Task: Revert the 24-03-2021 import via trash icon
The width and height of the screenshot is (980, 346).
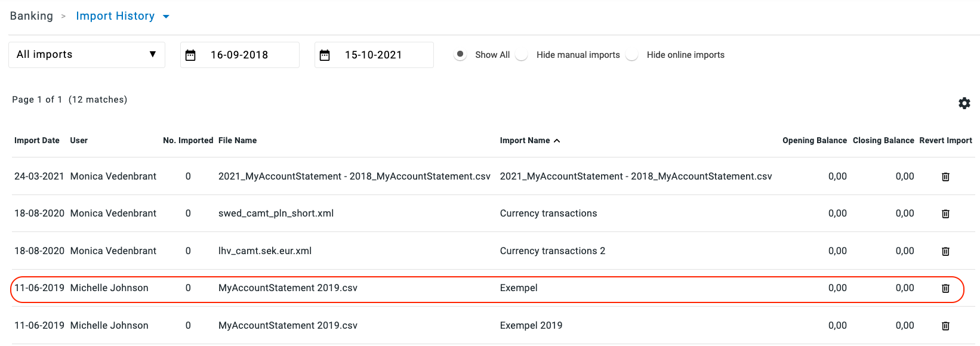Action: pos(945,177)
